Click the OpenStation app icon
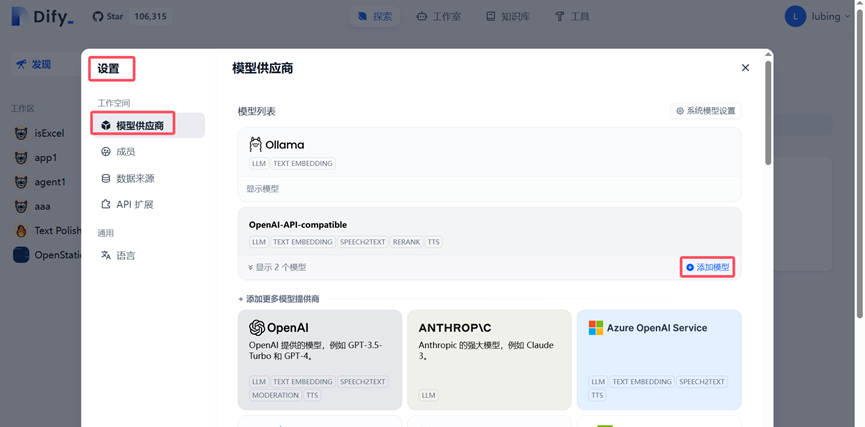The height and width of the screenshot is (427, 865). click(21, 255)
